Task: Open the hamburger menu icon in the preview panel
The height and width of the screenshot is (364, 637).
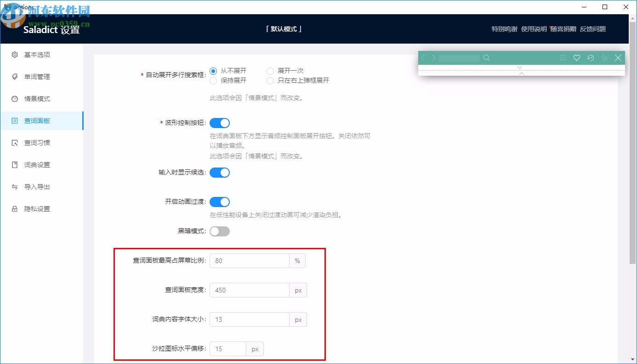Action: [x=563, y=58]
